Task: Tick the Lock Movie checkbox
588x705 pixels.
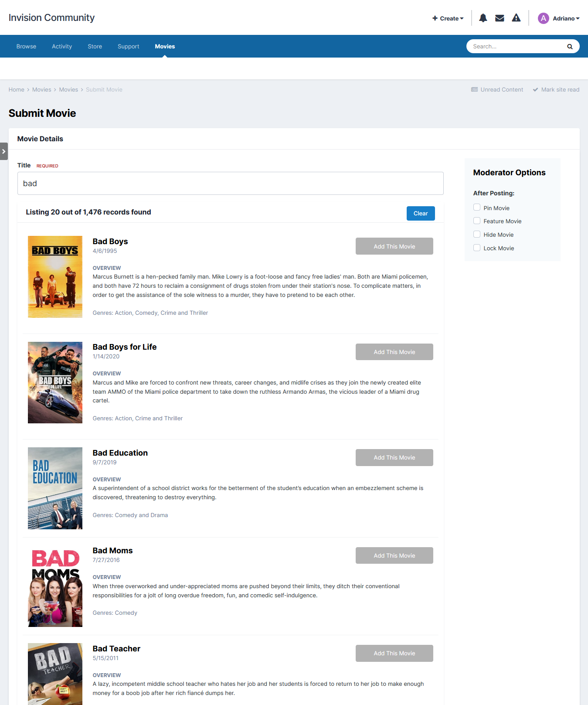Action: (477, 248)
